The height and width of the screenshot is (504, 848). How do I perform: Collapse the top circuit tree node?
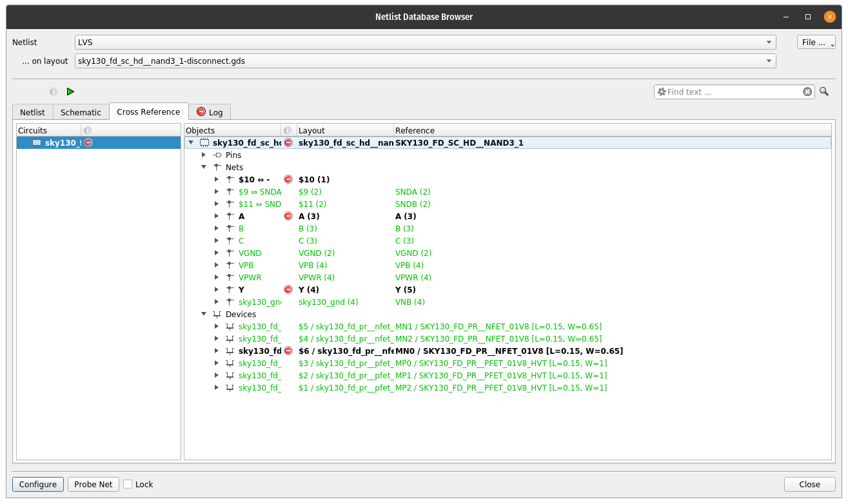191,142
